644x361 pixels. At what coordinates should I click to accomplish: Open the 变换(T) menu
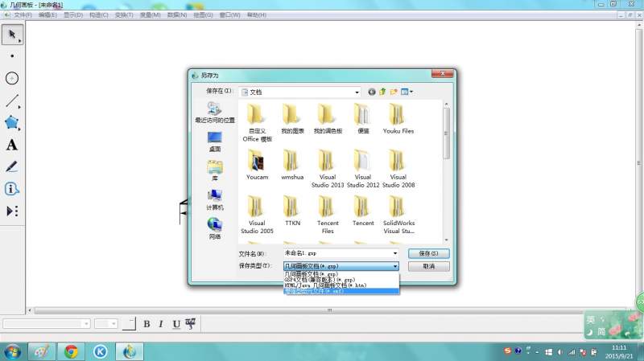click(x=124, y=14)
